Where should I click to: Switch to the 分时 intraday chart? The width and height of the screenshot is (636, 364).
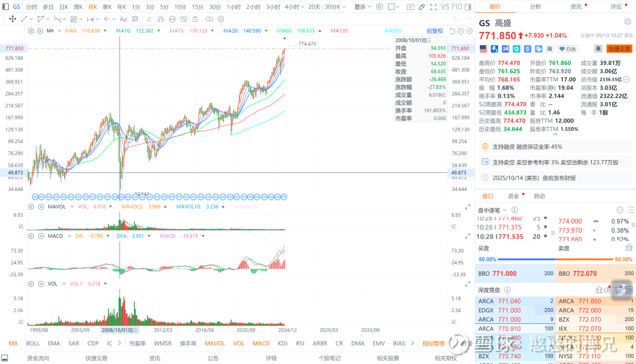point(31,7)
